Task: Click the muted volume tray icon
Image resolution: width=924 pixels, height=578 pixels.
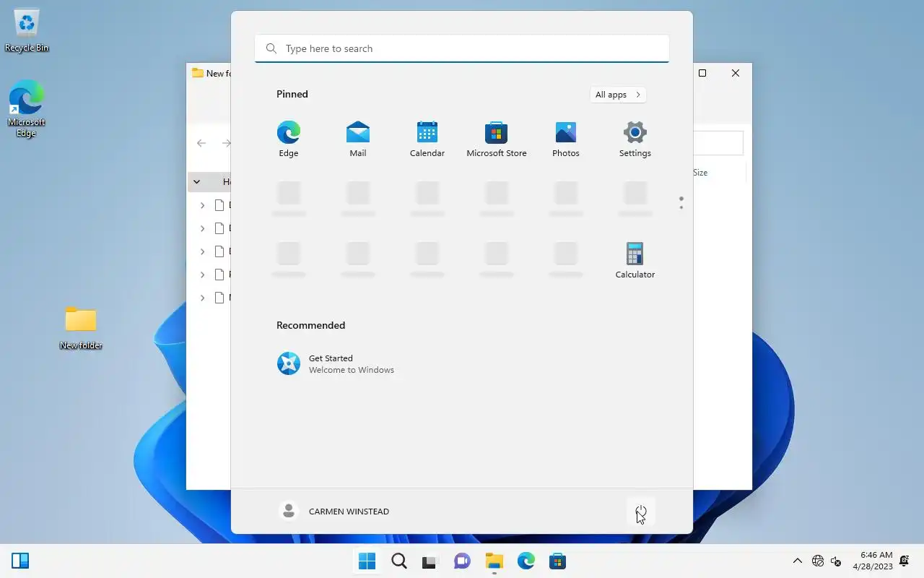Action: pos(836,561)
